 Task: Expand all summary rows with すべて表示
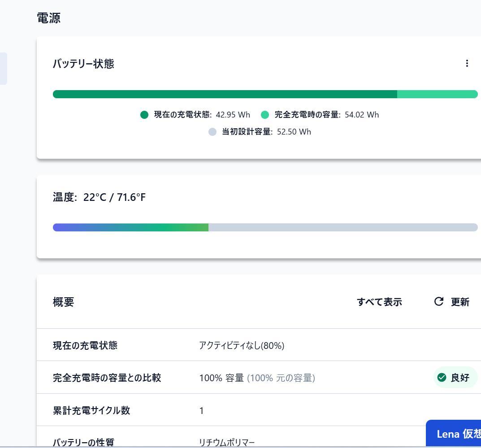379,302
